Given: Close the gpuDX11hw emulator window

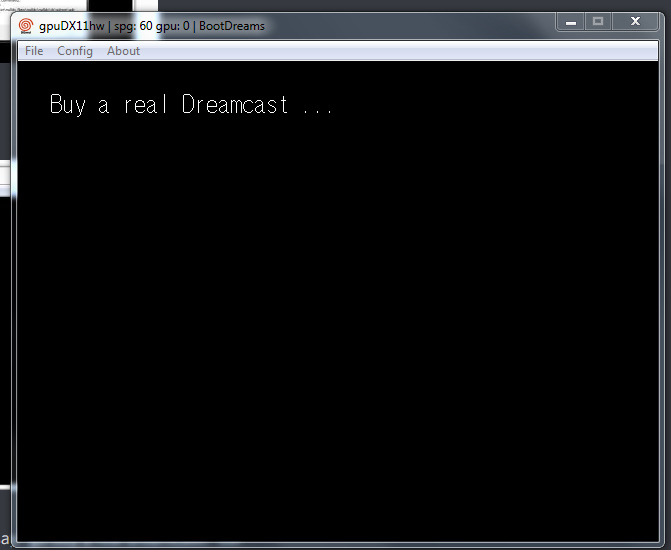Looking at the screenshot, I should tap(635, 22).
